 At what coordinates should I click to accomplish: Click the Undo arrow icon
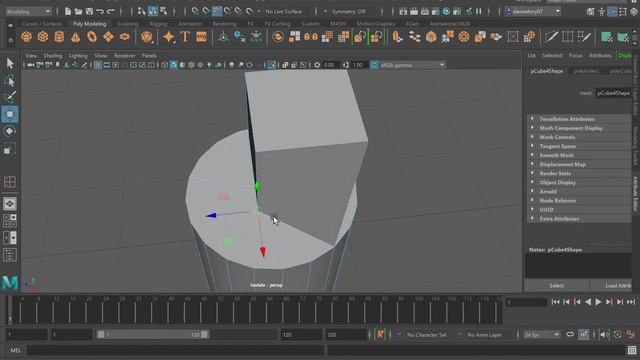tap(100, 11)
